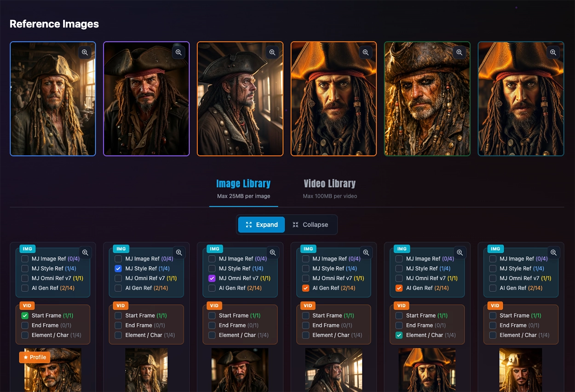This screenshot has height=392, width=575.
Task: Zoom into the first reference image
Action: (x=85, y=52)
